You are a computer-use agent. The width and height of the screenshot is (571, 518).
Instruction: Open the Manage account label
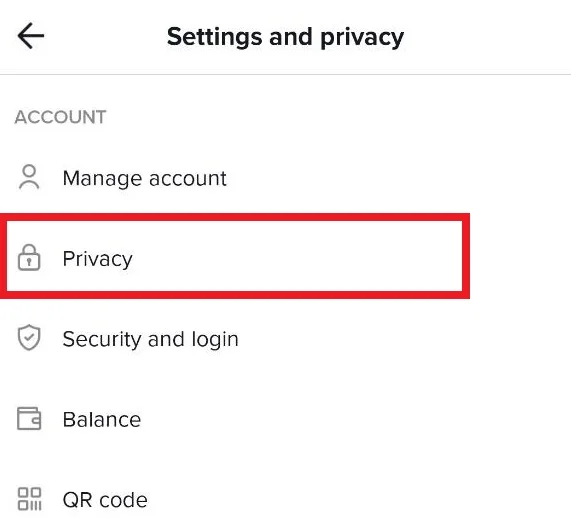(x=145, y=178)
